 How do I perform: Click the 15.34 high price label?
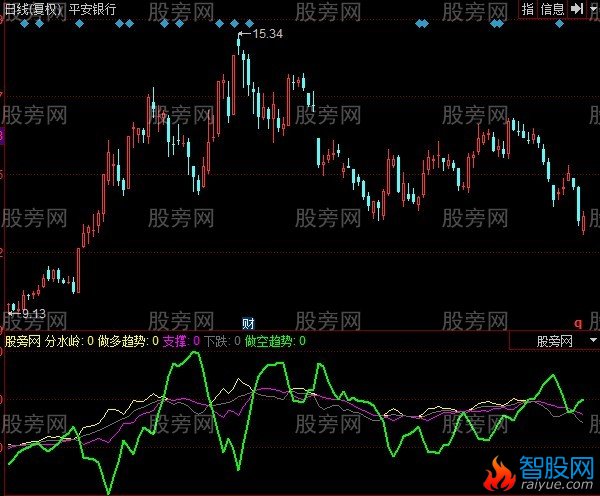click(x=267, y=34)
